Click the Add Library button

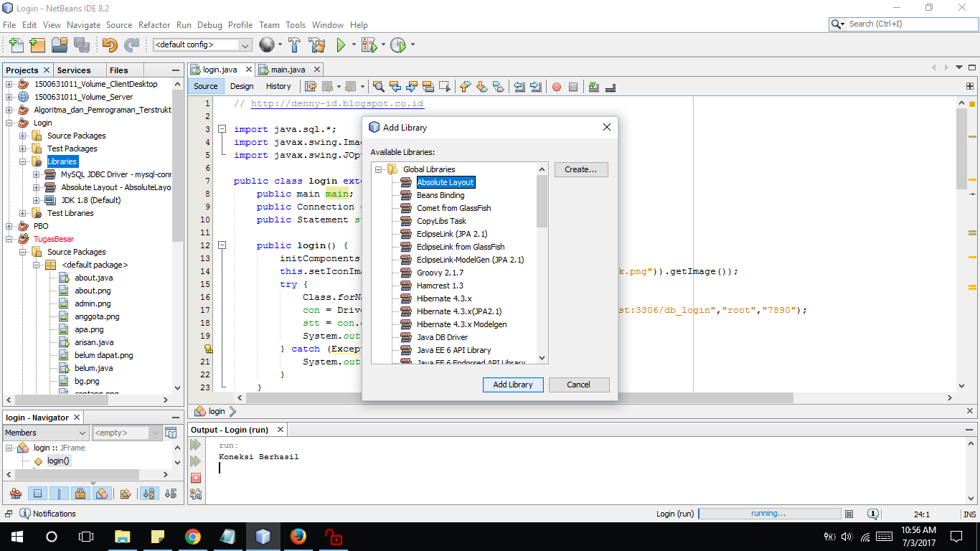tap(512, 385)
